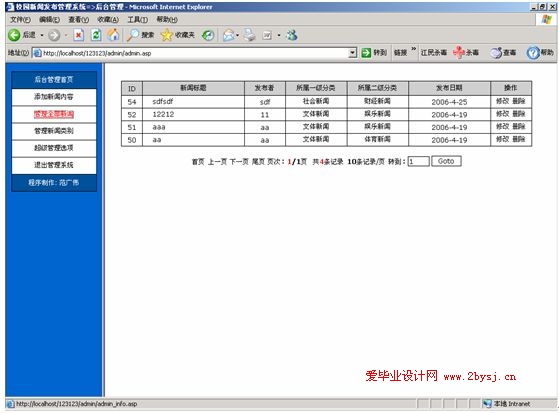Click the IE Back arrow icon

coord(14,35)
